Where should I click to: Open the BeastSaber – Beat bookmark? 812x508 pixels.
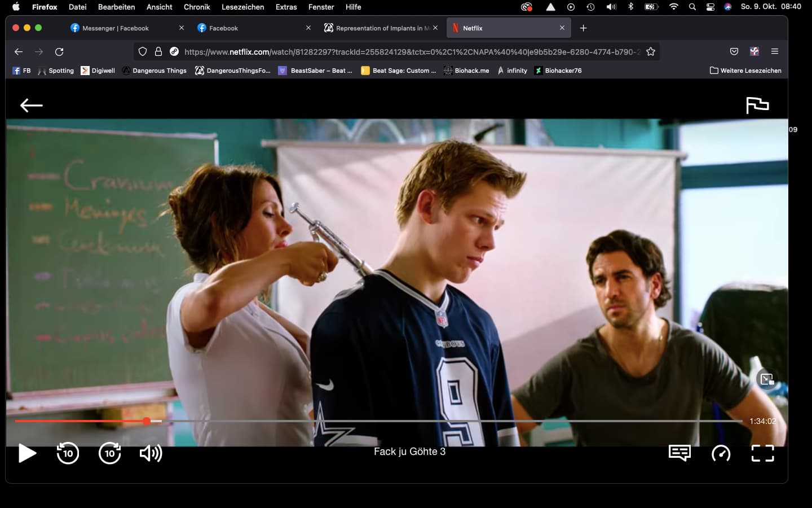pyautogui.click(x=315, y=71)
